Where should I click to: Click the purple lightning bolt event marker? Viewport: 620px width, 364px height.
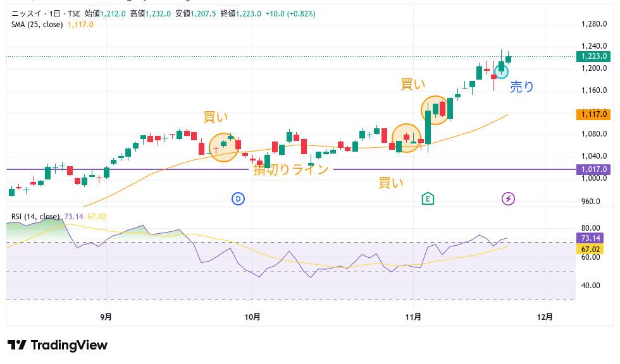508,199
